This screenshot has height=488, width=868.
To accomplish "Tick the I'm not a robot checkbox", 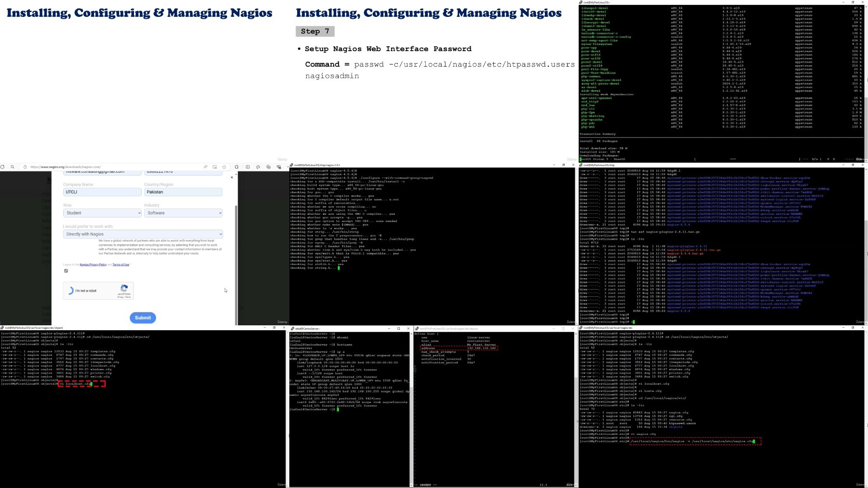I will click(71, 291).
